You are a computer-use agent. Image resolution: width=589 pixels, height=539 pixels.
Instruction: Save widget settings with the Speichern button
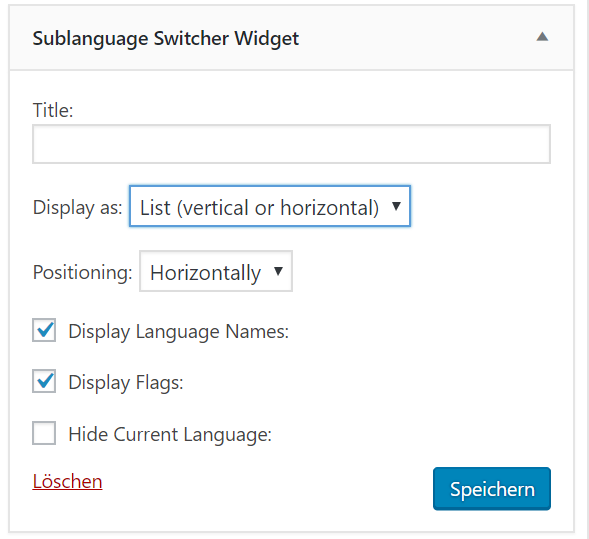coord(492,489)
